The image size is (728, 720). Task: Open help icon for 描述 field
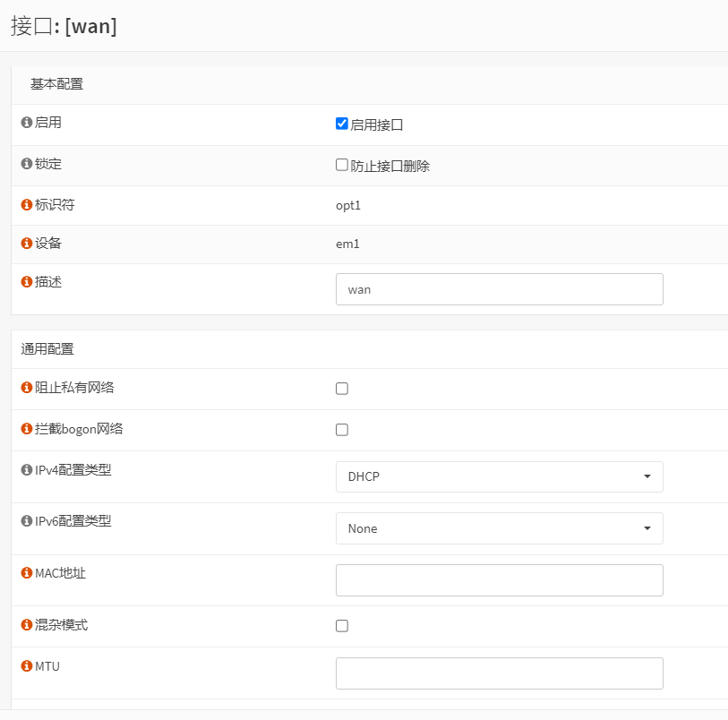27,282
